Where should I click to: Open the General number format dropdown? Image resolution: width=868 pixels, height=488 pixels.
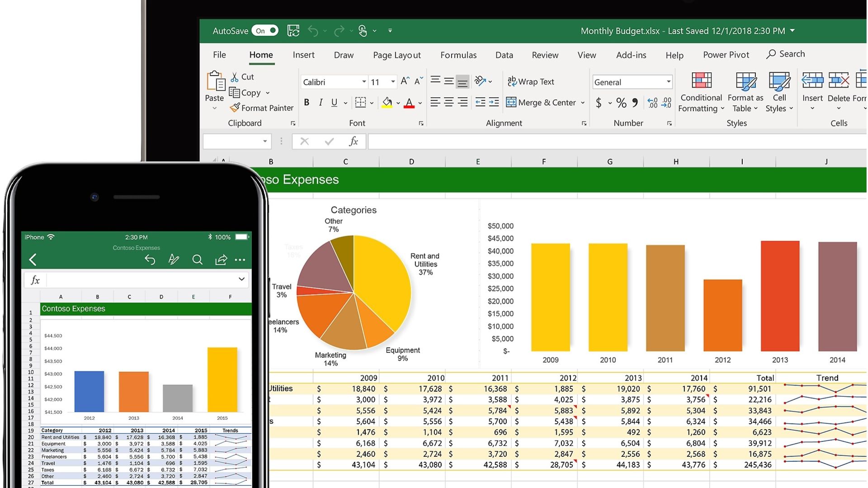668,82
